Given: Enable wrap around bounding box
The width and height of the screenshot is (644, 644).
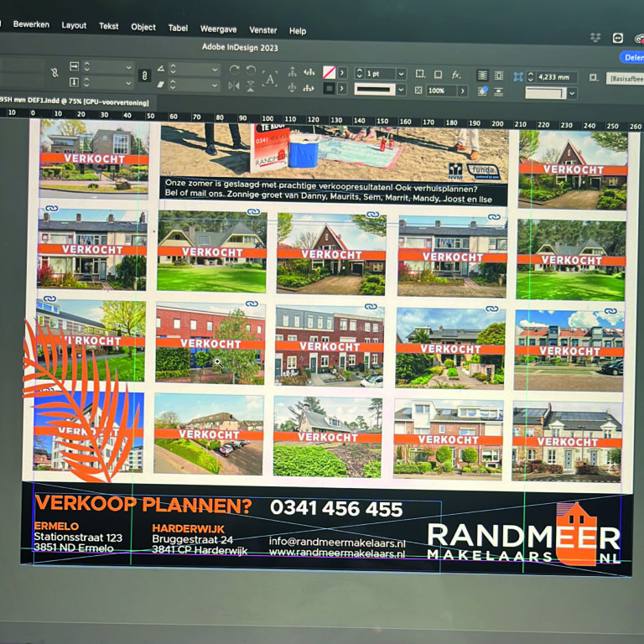Looking at the screenshot, I should [499, 75].
